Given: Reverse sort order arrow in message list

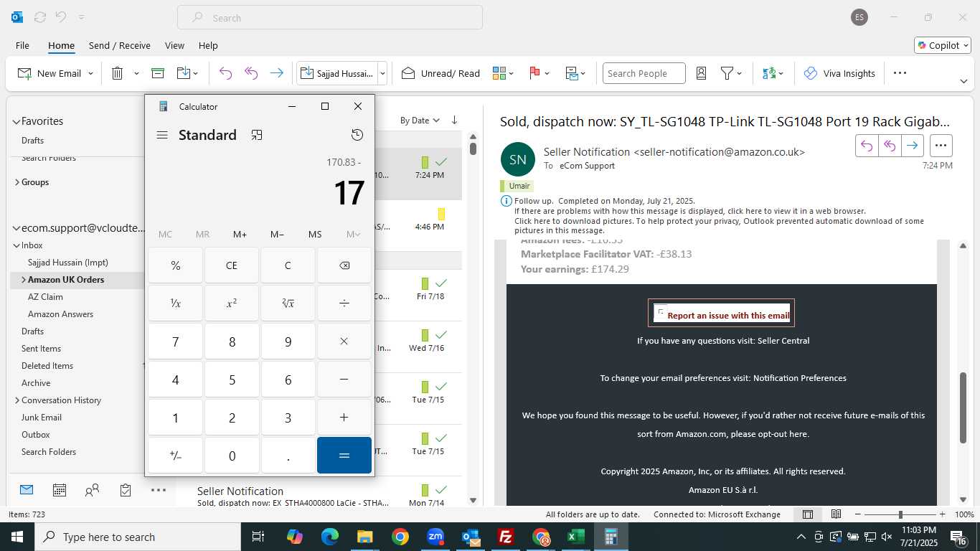Looking at the screenshot, I should 454,121.
